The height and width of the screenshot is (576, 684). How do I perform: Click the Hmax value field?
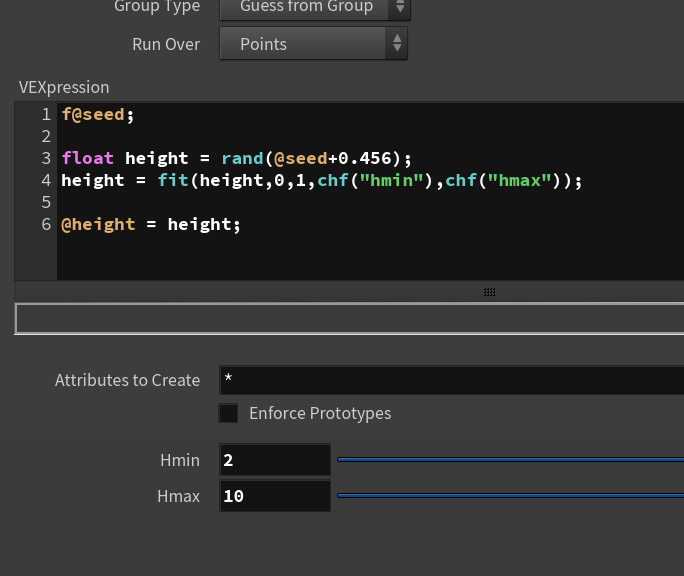[275, 496]
